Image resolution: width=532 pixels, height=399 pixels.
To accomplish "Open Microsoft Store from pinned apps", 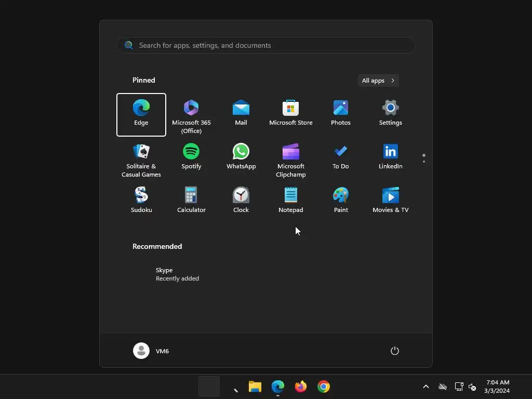I will [291, 115].
